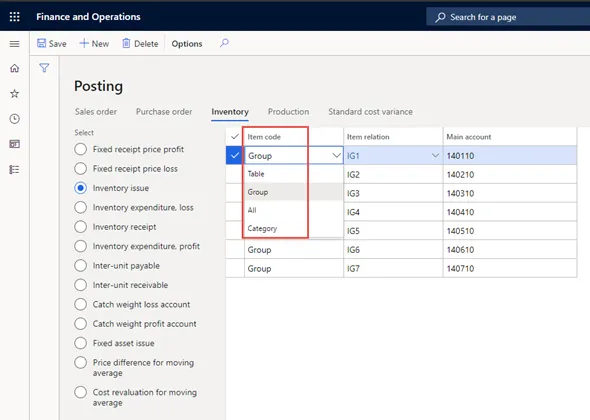This screenshot has width=590, height=420.
Task: Go to Home in the sidebar
Action: coord(14,68)
